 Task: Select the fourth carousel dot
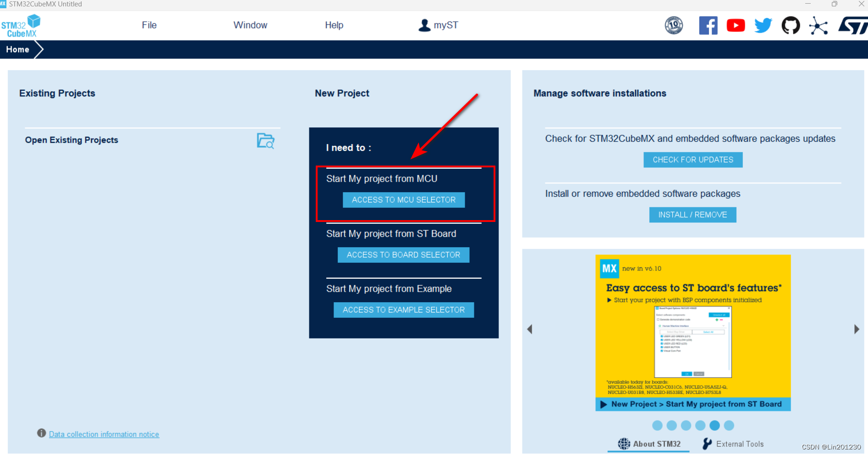pyautogui.click(x=700, y=426)
